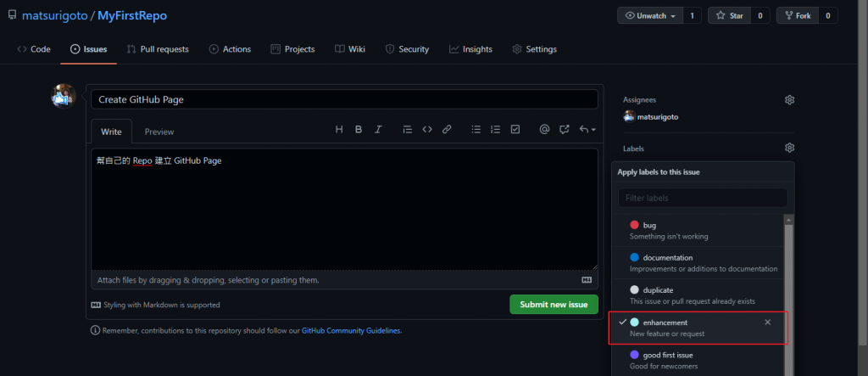Screen dimensions: 868x376
Task: Switch to the Write tab
Action: click(x=111, y=132)
